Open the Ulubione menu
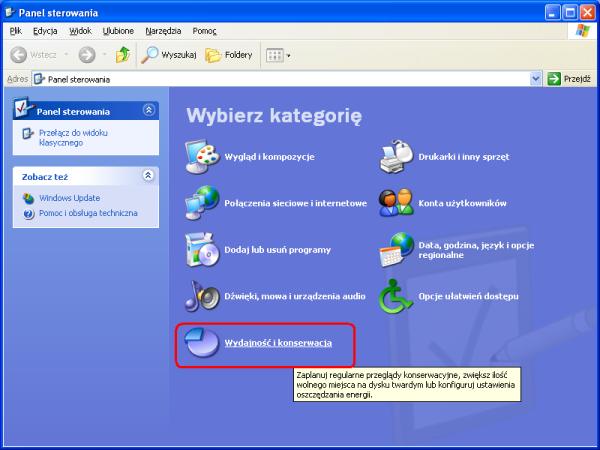600x450 pixels. (x=118, y=31)
